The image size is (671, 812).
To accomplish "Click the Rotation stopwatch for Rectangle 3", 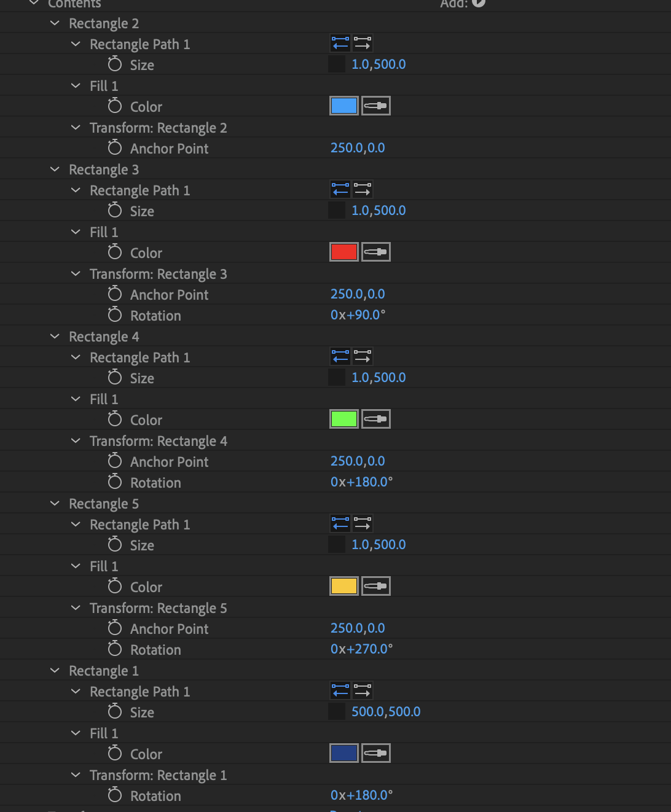I will [x=114, y=315].
